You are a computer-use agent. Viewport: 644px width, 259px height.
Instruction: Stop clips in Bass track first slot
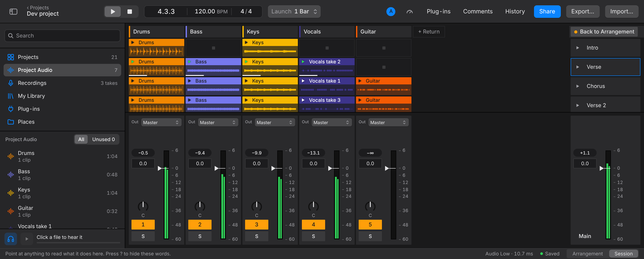(x=214, y=48)
